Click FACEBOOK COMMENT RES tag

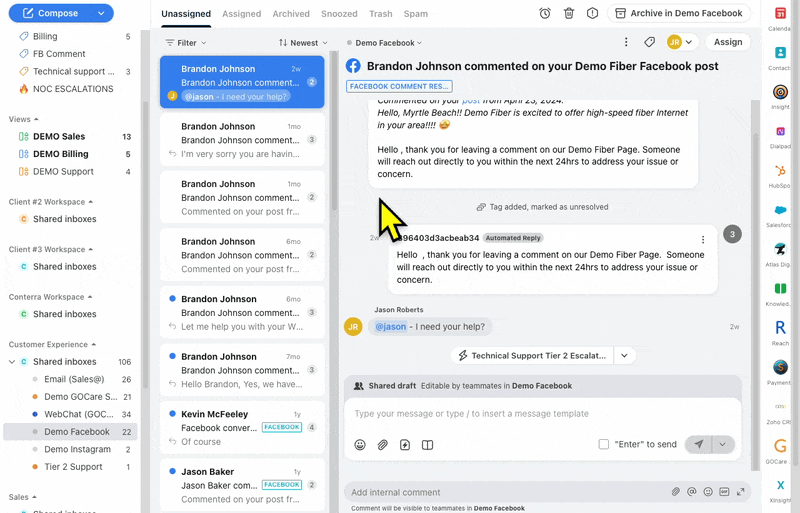[x=399, y=86]
